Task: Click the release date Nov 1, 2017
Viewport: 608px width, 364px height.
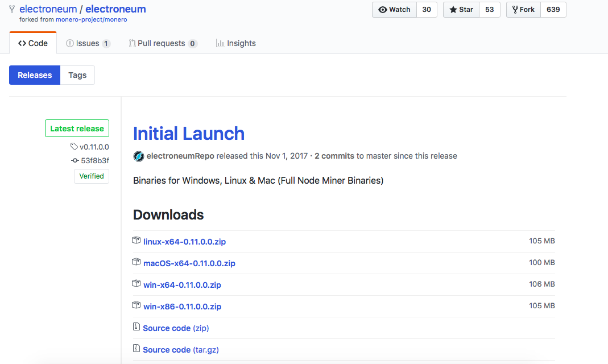Action: [x=287, y=156]
